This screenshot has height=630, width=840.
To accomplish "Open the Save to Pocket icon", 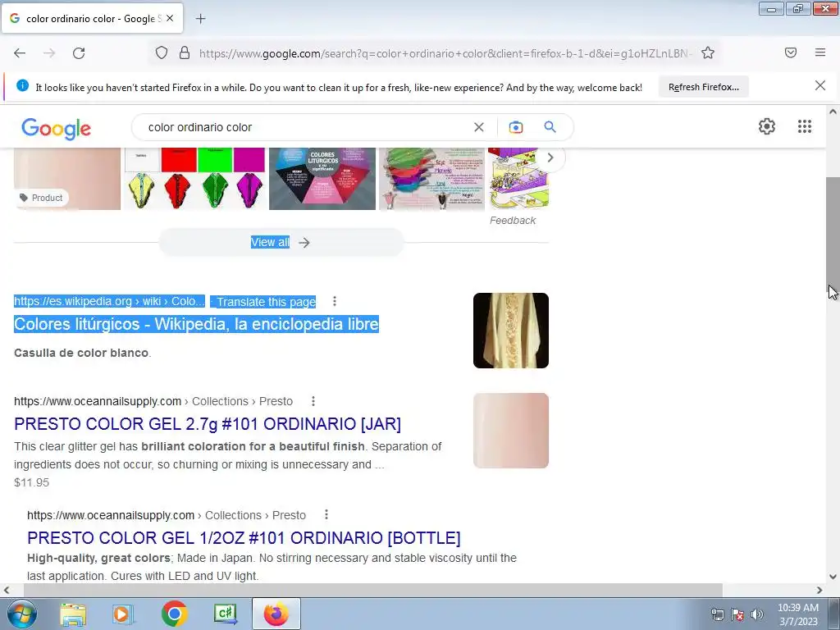I will pyautogui.click(x=791, y=52).
